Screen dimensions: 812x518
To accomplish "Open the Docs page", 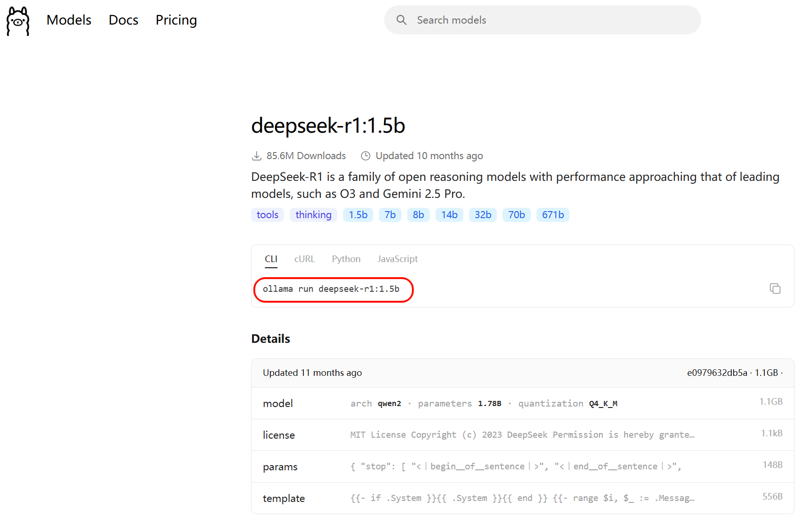I will [x=124, y=20].
